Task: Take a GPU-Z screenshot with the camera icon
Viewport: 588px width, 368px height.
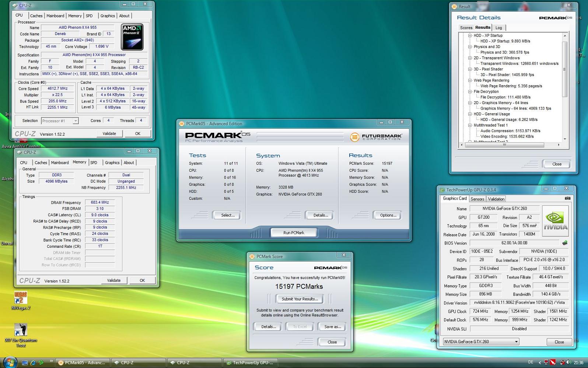Action: click(x=568, y=198)
